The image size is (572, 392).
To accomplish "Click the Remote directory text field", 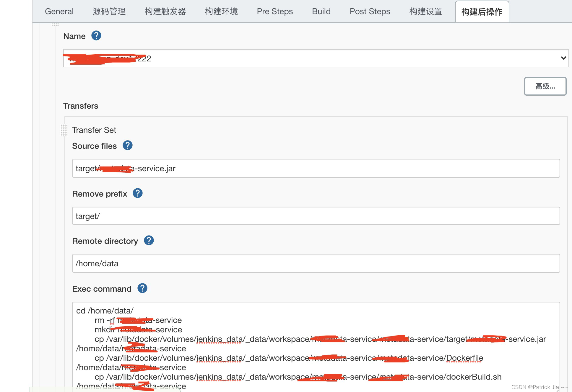I will [x=316, y=263].
